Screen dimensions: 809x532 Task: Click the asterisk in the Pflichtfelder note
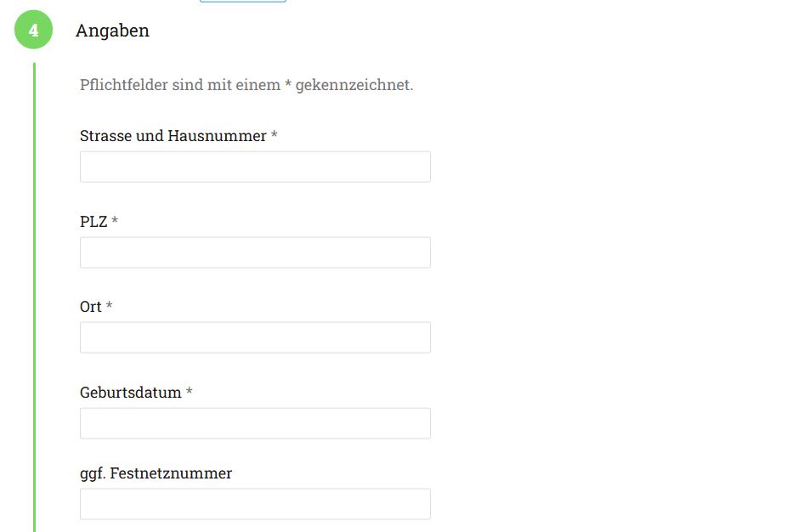tap(288, 85)
